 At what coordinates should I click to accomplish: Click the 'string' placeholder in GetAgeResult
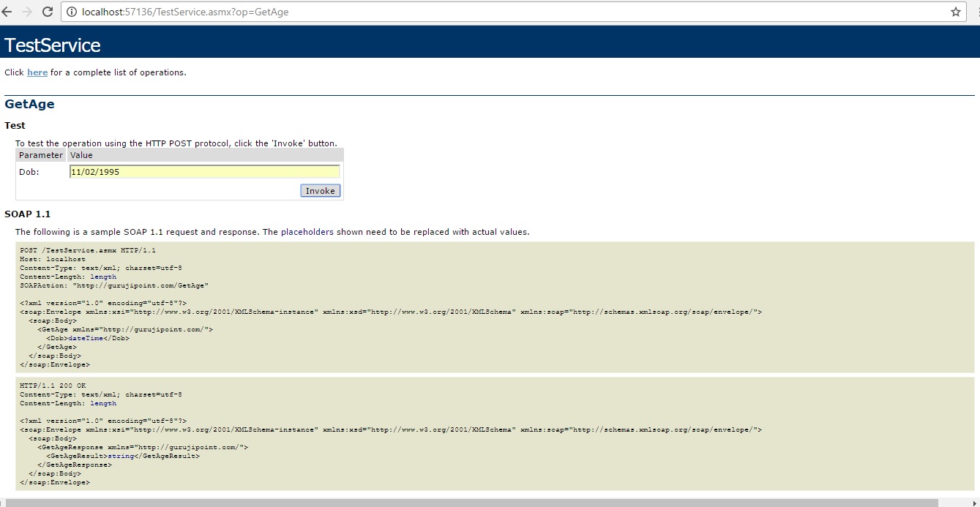pyautogui.click(x=121, y=456)
